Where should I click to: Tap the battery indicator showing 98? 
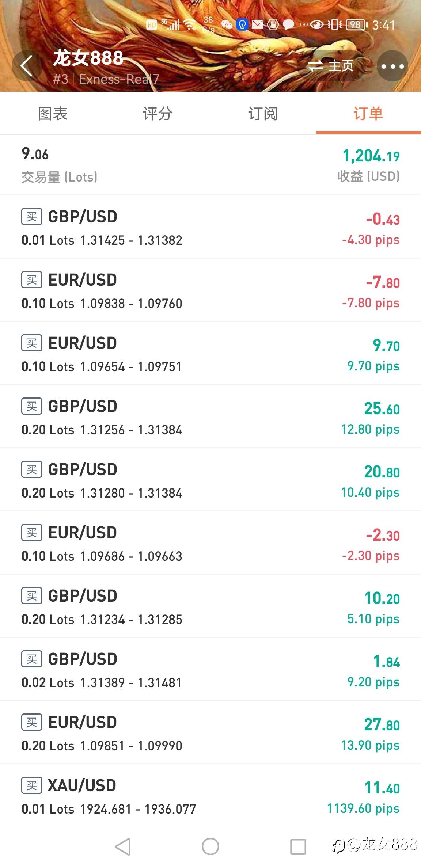pyautogui.click(x=356, y=25)
